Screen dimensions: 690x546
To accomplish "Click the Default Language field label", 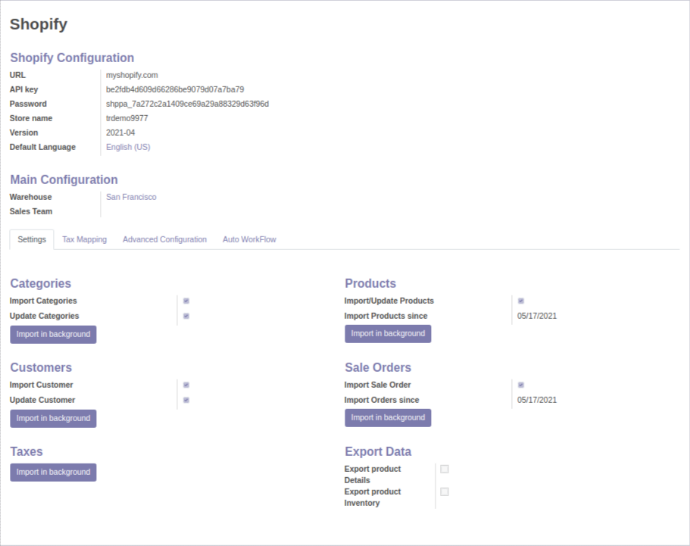I will pyautogui.click(x=43, y=147).
